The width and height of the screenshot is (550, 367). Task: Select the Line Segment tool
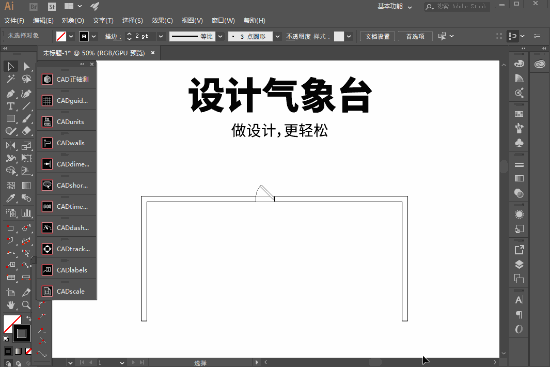[26, 106]
